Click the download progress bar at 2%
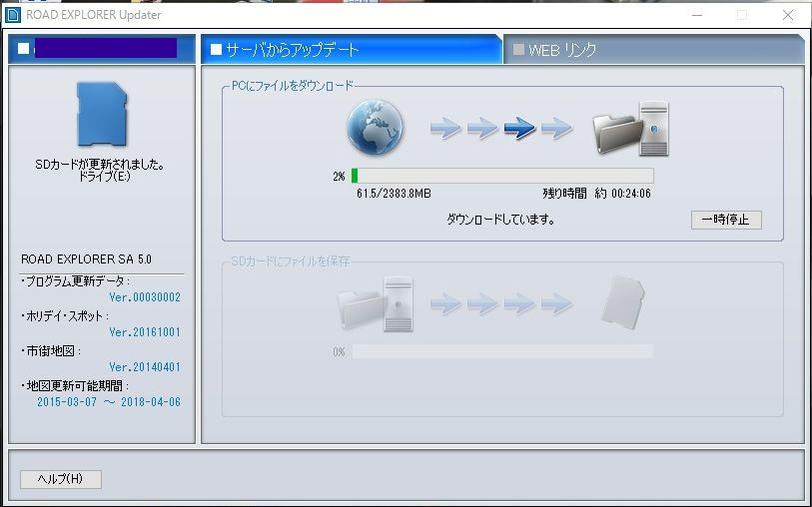Image resolution: width=812 pixels, height=507 pixels. coord(502,176)
